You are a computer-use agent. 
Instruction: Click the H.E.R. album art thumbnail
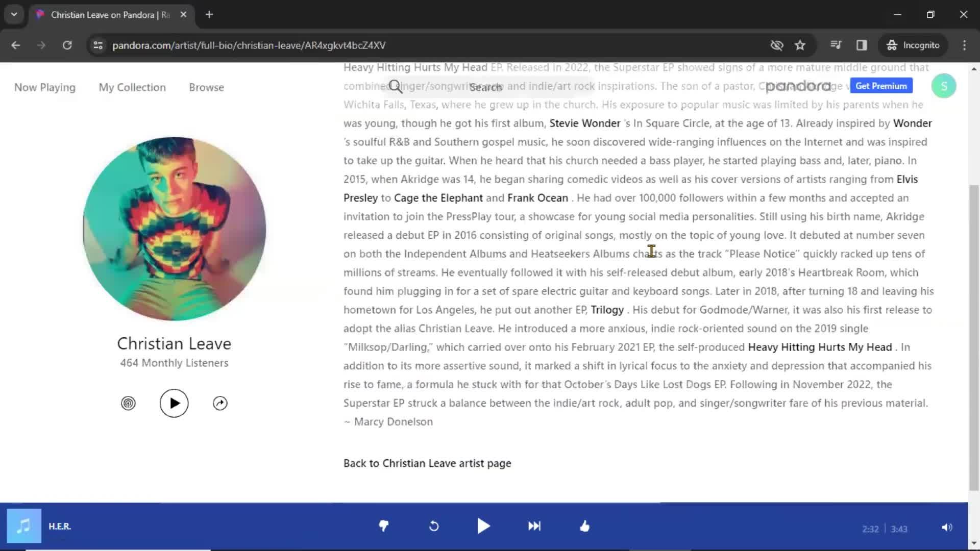tap(24, 526)
